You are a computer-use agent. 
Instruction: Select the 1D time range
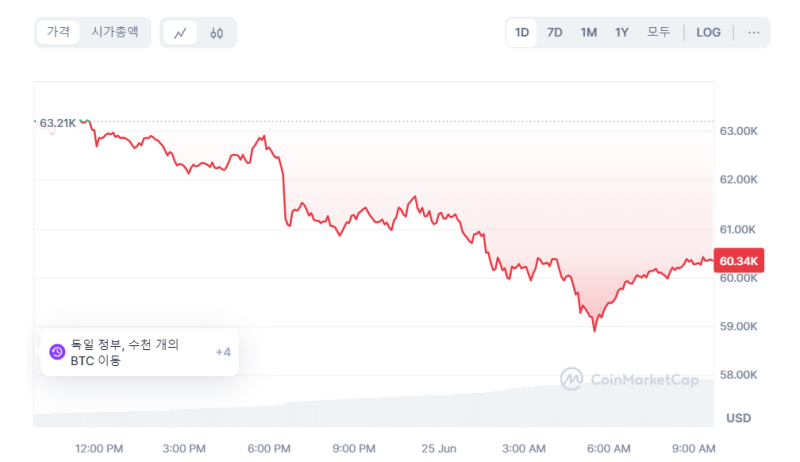point(522,33)
